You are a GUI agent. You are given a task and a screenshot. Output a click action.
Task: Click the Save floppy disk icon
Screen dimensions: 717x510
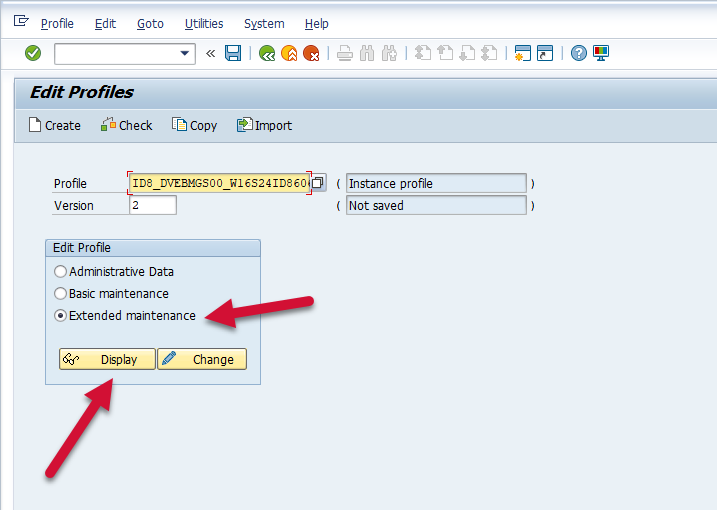[233, 53]
